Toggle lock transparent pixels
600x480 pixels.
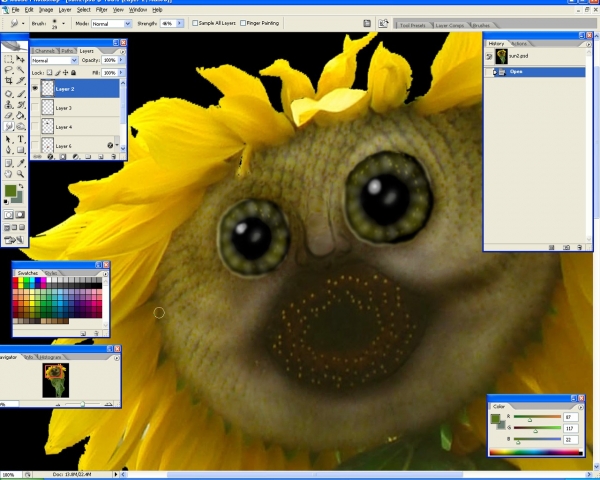coord(49,72)
